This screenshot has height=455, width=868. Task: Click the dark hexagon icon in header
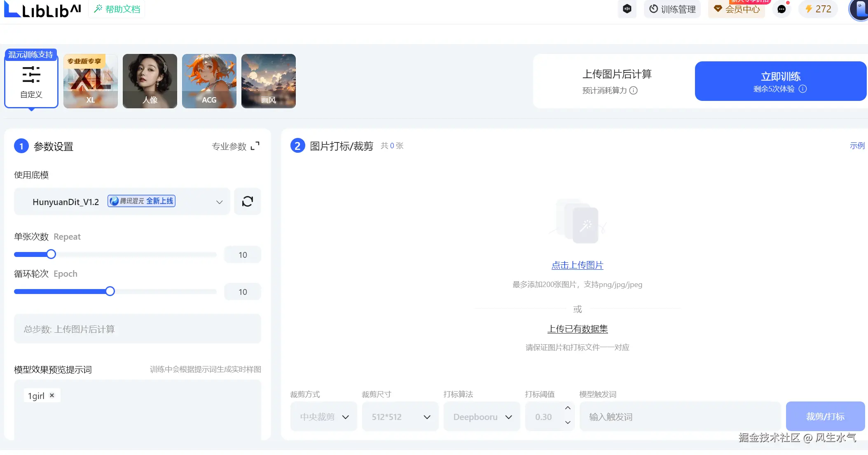click(x=627, y=9)
